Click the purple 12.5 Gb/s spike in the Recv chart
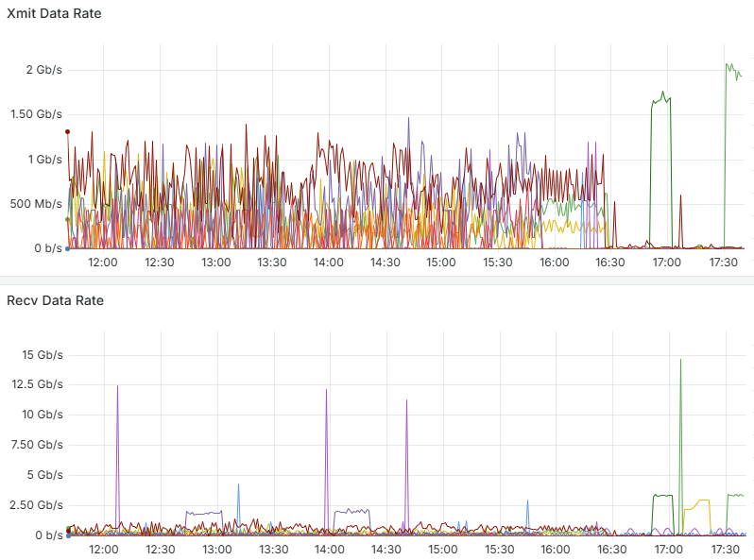The width and height of the screenshot is (754, 560). tap(117, 387)
